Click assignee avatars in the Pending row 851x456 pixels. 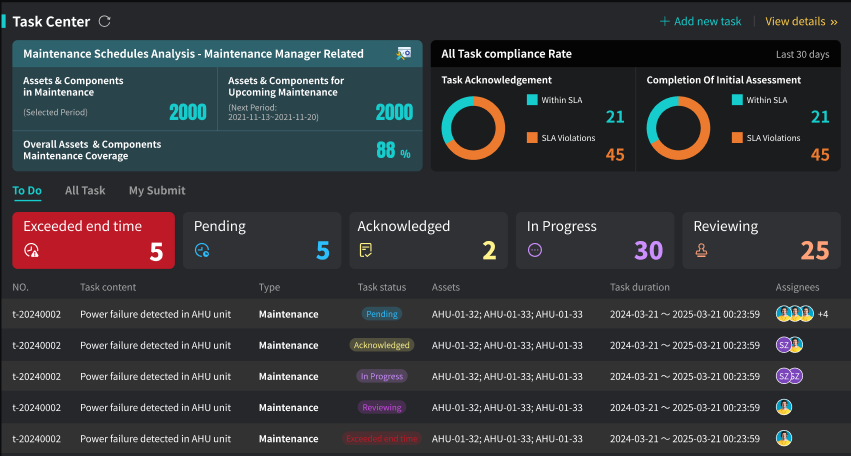[x=795, y=314]
